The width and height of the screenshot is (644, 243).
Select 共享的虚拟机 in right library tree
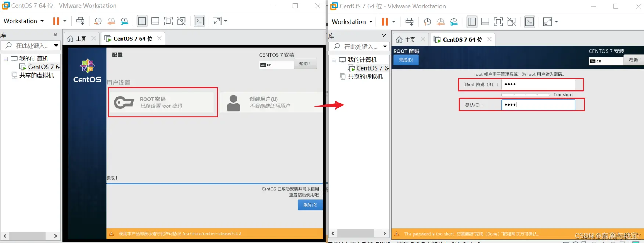point(361,76)
